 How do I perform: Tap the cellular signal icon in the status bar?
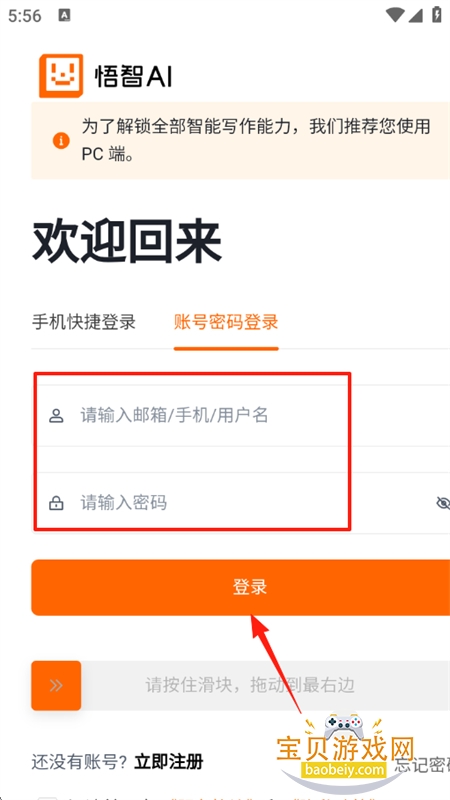(415, 15)
